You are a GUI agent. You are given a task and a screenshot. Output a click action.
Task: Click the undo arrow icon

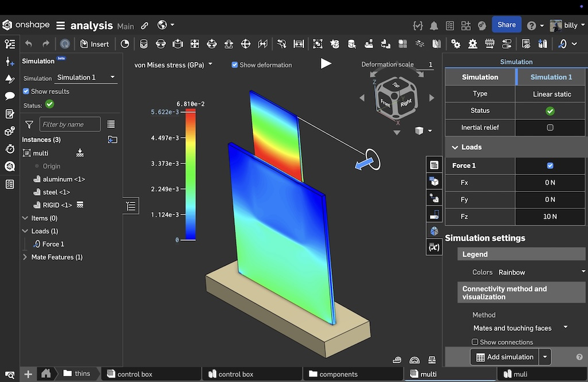[x=29, y=44]
